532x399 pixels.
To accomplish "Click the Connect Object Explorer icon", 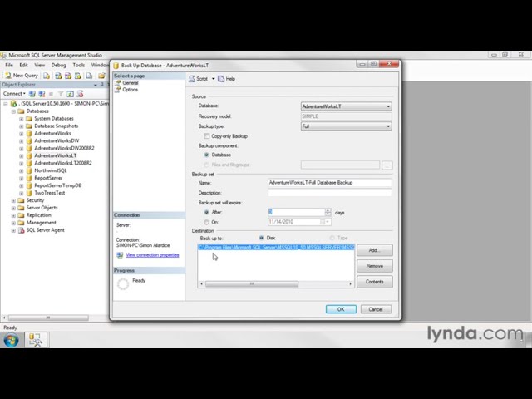I will pyautogui.click(x=32, y=94).
